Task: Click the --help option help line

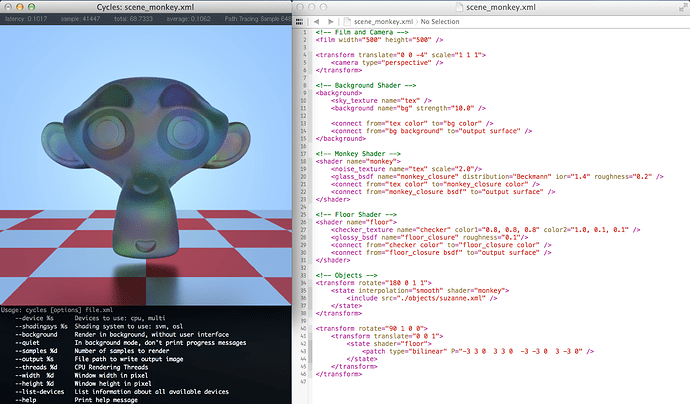Action: 76,400
